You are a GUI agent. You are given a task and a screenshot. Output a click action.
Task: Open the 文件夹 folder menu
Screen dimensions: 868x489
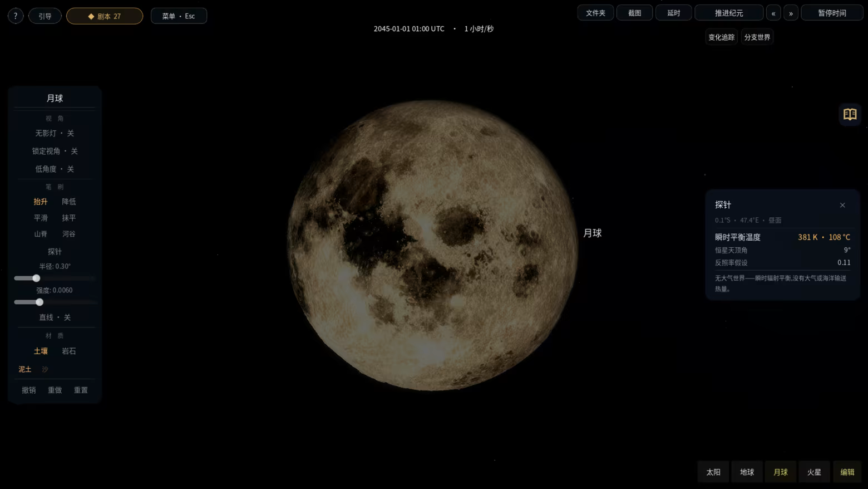(595, 13)
